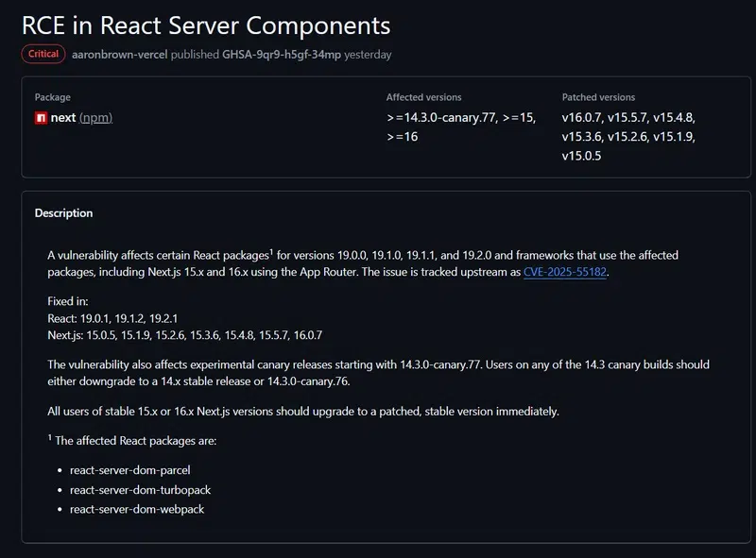Click the (npm) ecosystem link
This screenshot has height=558, width=756.
(96, 118)
